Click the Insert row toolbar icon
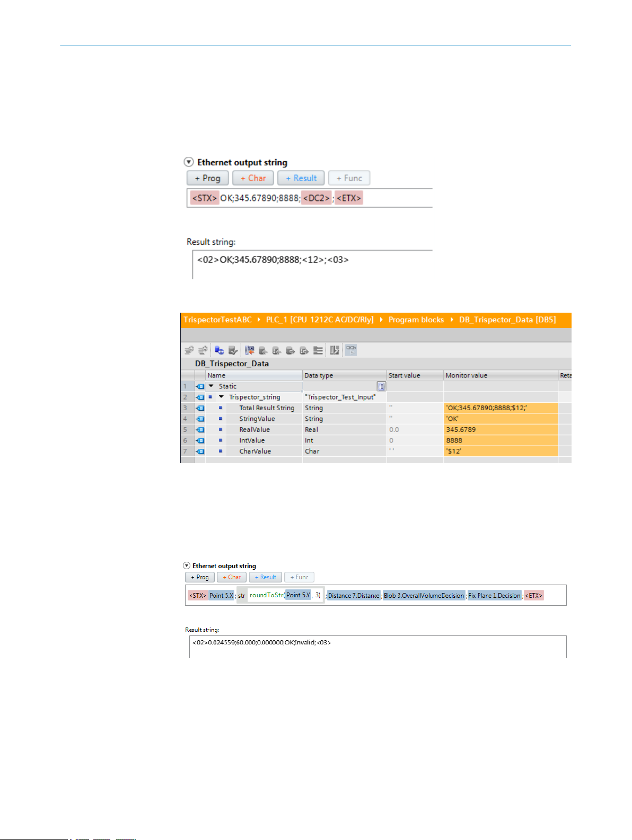This screenshot has width=632, height=840. [x=189, y=350]
